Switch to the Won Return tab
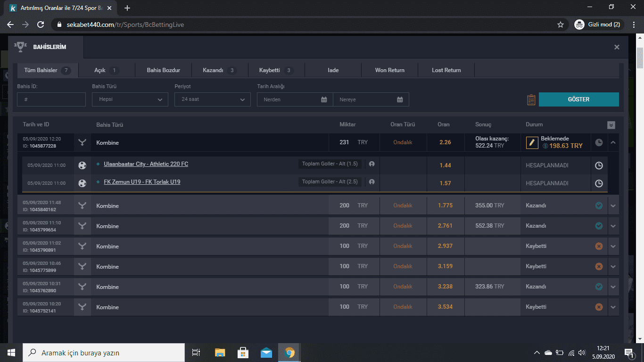This screenshot has width=644, height=362. (x=390, y=70)
